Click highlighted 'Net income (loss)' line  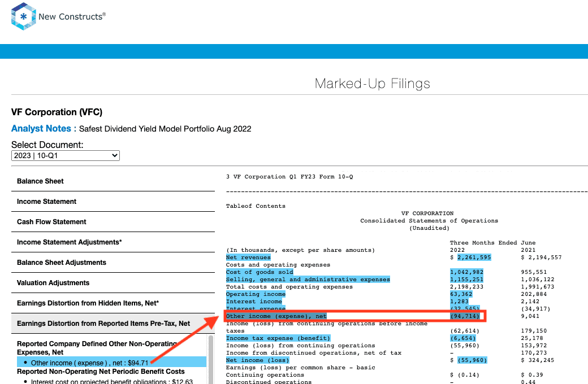(257, 360)
